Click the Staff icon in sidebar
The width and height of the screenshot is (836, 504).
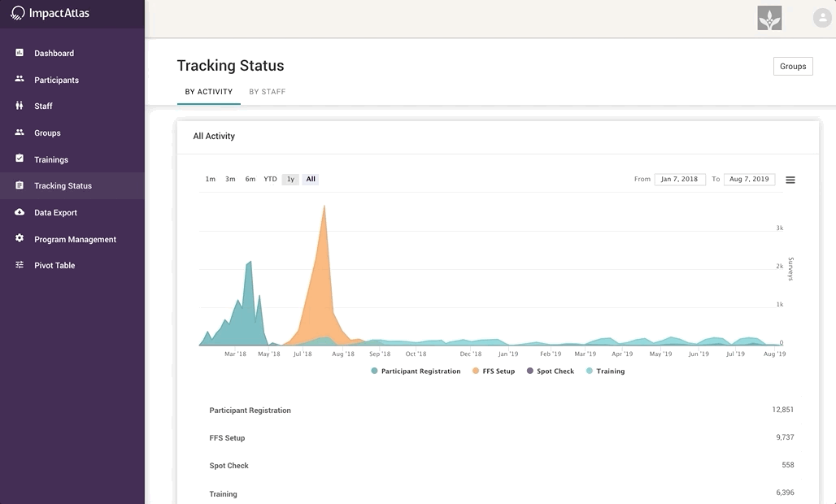pos(20,106)
